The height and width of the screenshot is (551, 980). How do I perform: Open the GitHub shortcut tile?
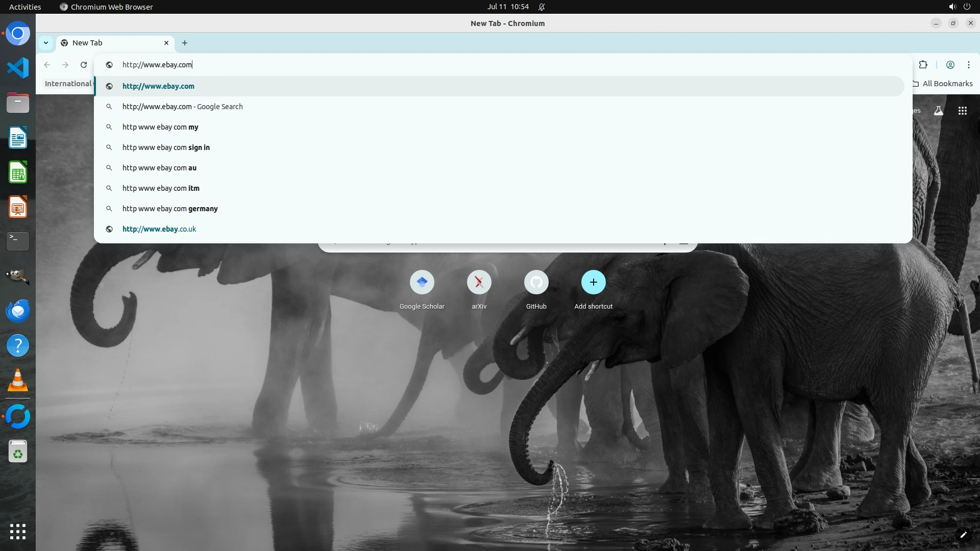pos(536,282)
